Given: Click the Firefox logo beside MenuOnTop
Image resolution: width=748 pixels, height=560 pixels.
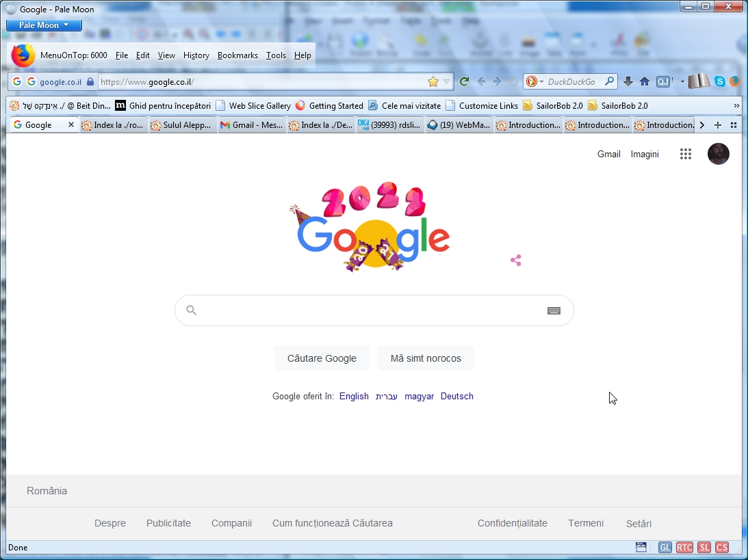Looking at the screenshot, I should point(23,55).
